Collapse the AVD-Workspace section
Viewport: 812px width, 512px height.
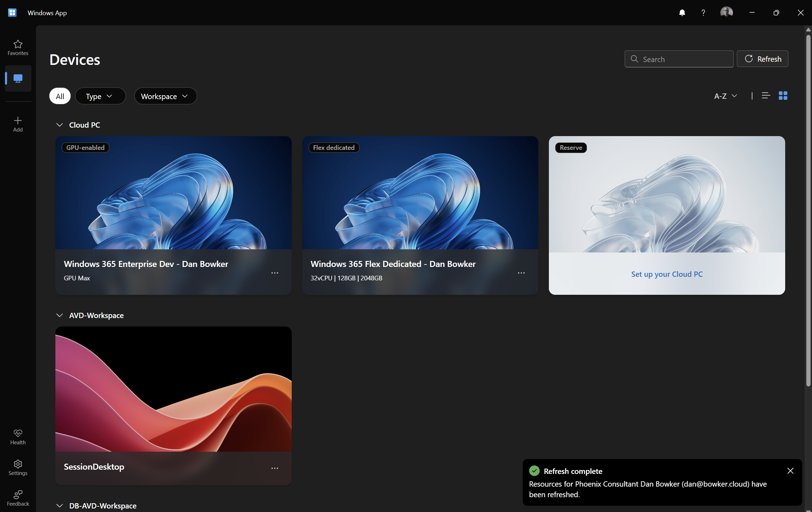pos(60,315)
